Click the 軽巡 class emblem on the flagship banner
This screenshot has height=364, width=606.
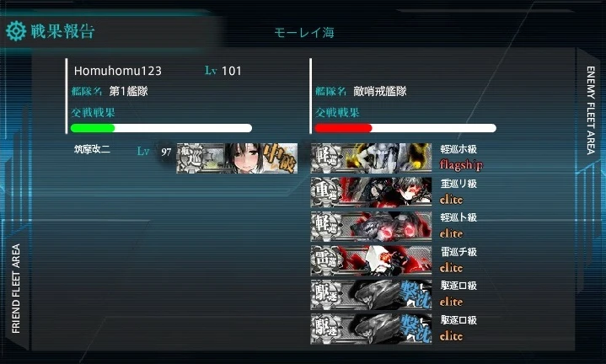coord(326,158)
